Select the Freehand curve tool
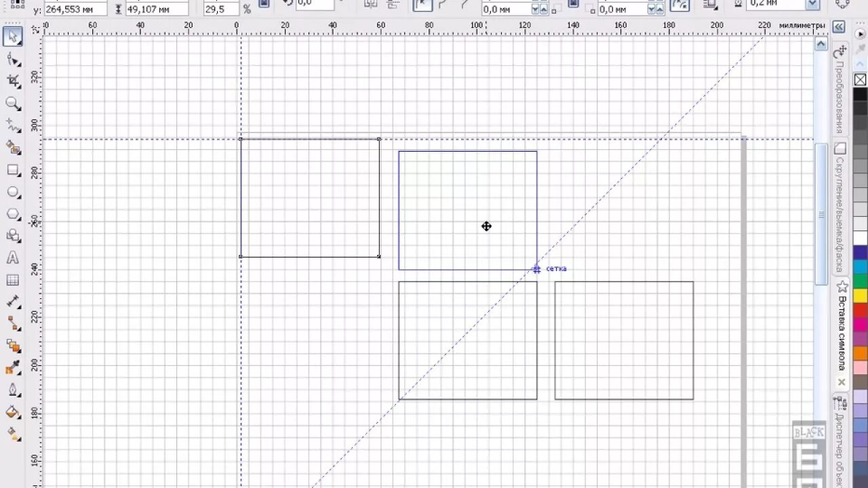 [x=12, y=125]
